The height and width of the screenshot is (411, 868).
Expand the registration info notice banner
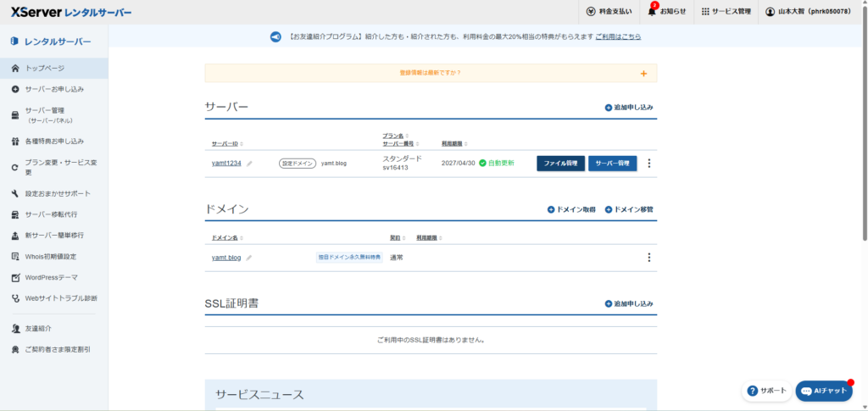643,74
